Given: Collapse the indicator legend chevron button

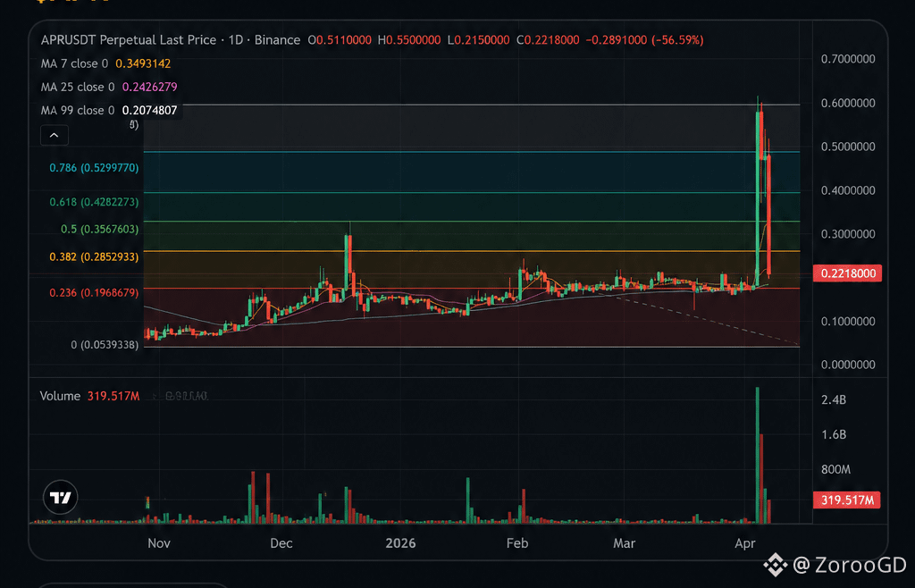Looking at the screenshot, I should click(x=55, y=135).
